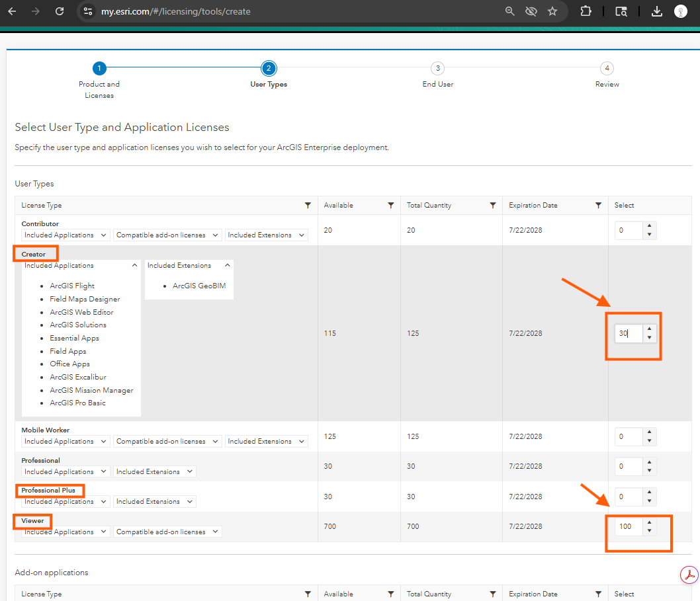
Task: Increase the Creator license quantity
Action: coord(649,329)
